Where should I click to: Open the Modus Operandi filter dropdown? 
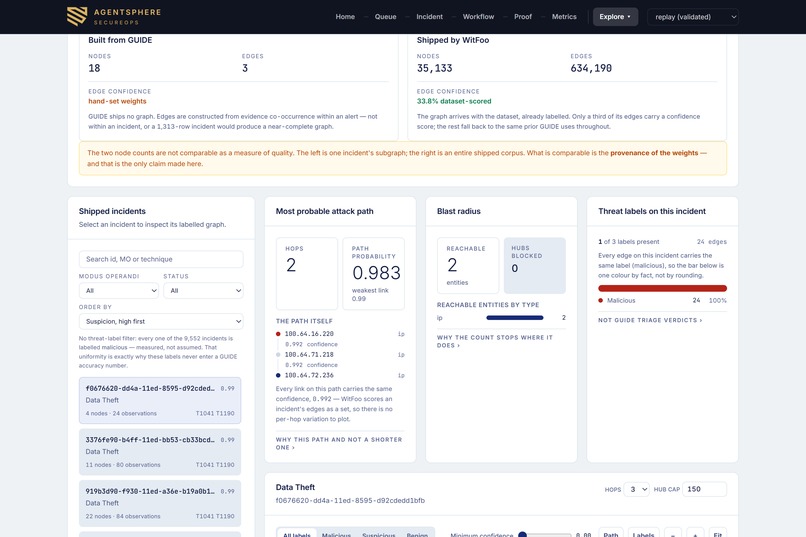click(119, 290)
